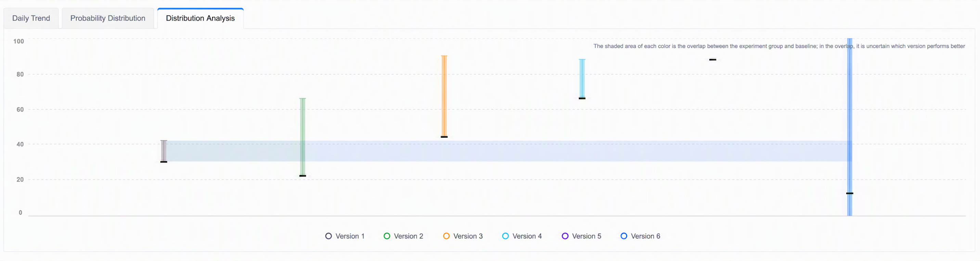Select the Distribution Analysis tab
The image size is (980, 261).
200,18
